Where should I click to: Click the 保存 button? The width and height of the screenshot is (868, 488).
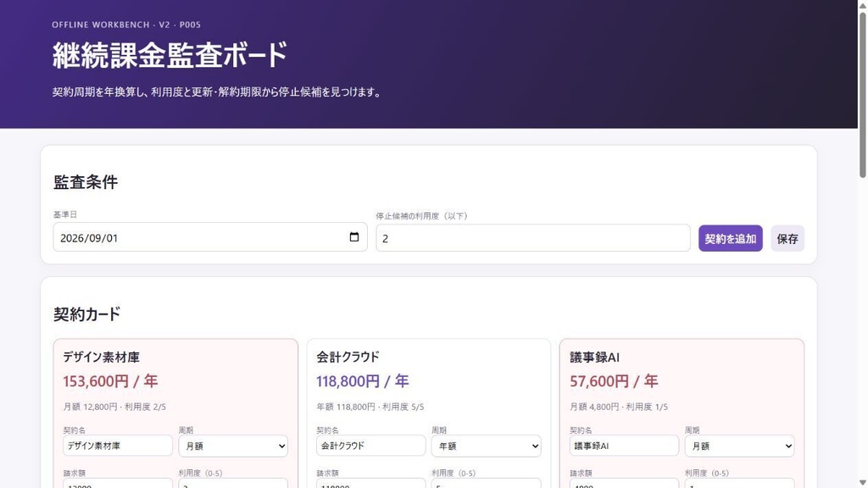point(787,238)
